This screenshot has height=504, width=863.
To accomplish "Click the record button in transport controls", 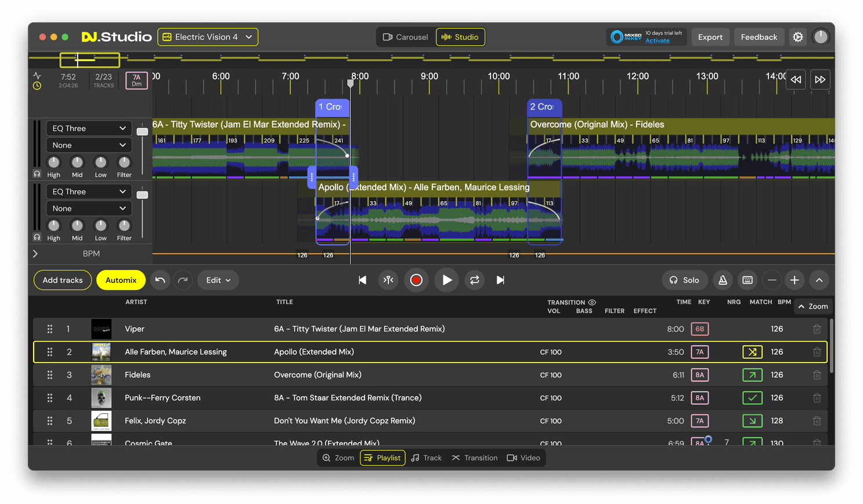I will (x=416, y=280).
